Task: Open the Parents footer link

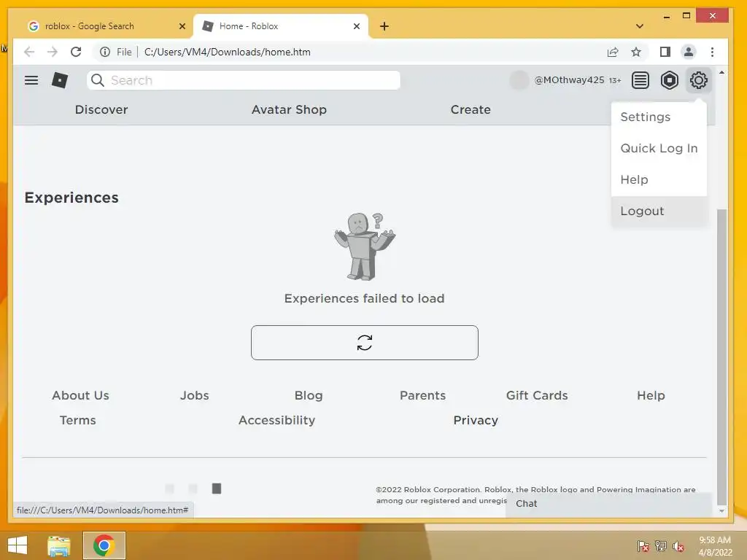Action: 422,395
